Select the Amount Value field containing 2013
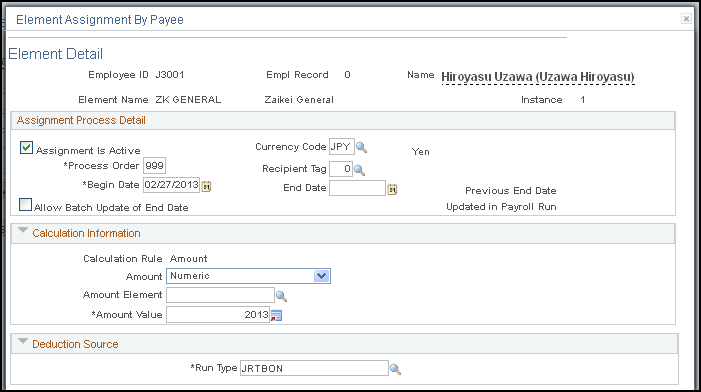The width and height of the screenshot is (701, 392). click(x=218, y=315)
